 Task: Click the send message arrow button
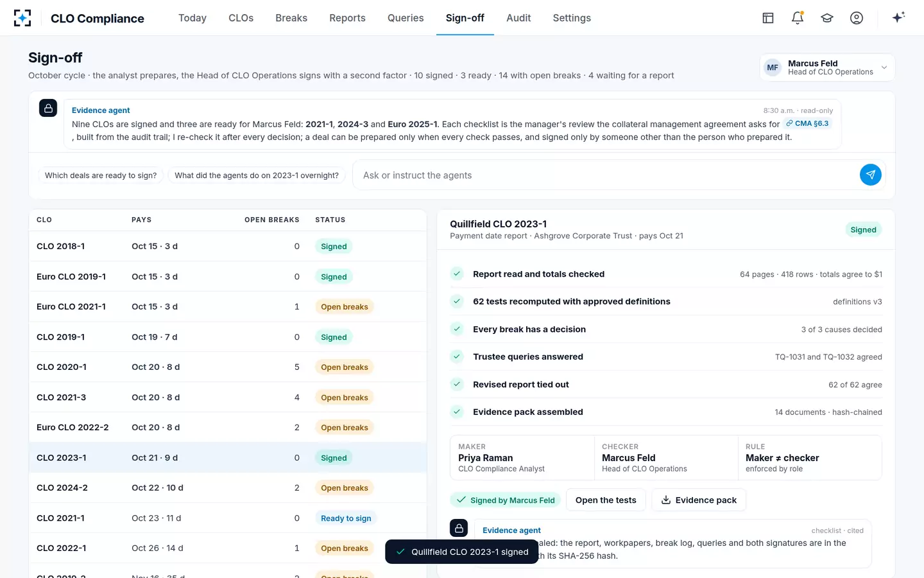pyautogui.click(x=871, y=175)
